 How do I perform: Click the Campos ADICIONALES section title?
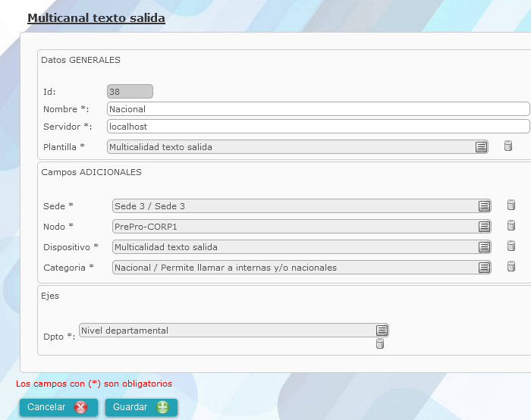coord(92,172)
